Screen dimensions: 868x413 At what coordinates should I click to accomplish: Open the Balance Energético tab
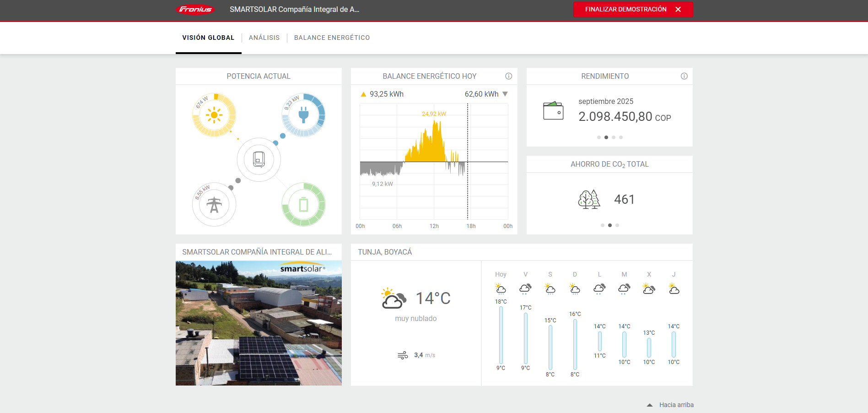332,38
